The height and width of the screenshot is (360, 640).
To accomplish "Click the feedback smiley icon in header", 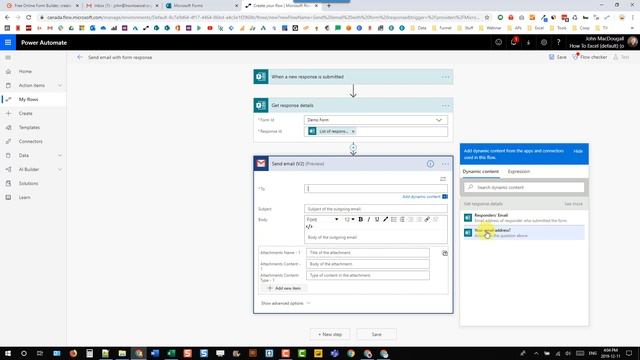I will [x=498, y=42].
